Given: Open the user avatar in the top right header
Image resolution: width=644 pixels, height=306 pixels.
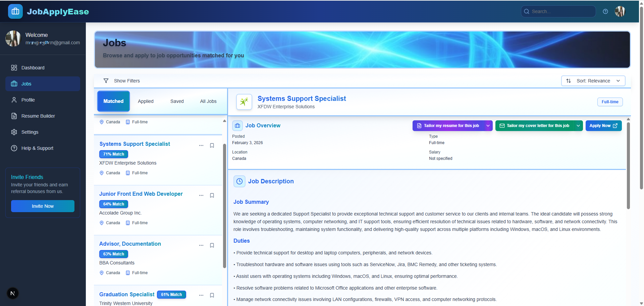Looking at the screenshot, I should point(620,11).
